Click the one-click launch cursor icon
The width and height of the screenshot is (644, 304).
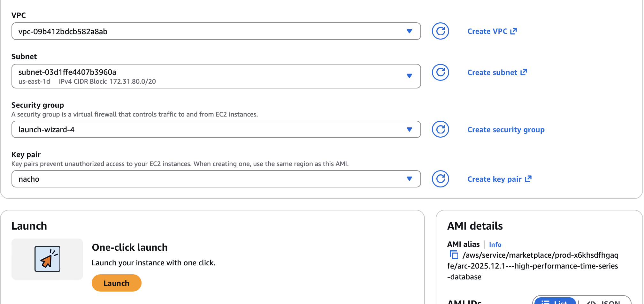[x=47, y=259]
